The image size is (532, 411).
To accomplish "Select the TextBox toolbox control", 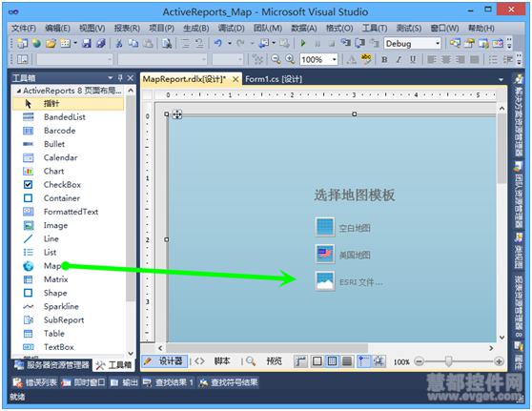I will tap(59, 347).
